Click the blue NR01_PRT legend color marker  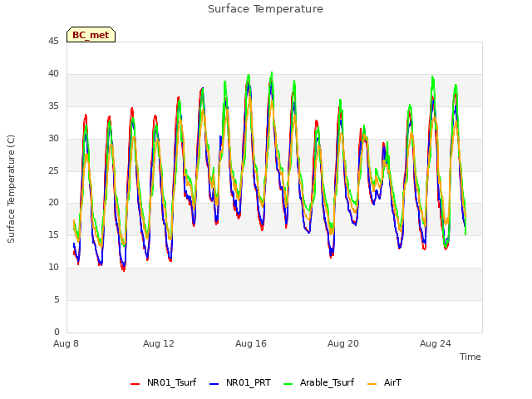[214, 384]
